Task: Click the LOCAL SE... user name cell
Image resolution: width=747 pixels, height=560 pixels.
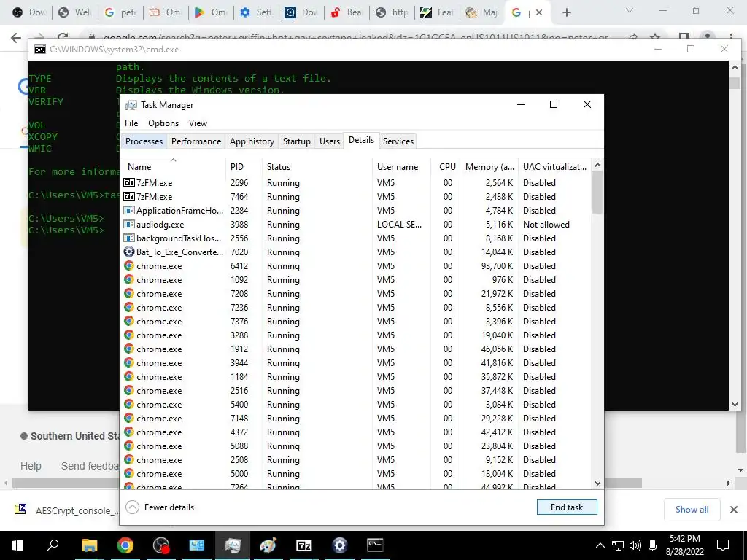Action: click(399, 225)
